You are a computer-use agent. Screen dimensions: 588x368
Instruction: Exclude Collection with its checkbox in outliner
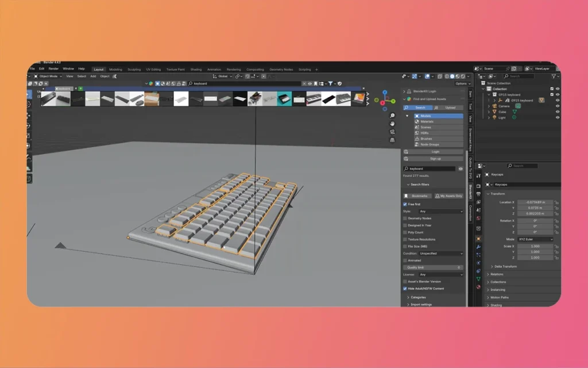(x=552, y=89)
